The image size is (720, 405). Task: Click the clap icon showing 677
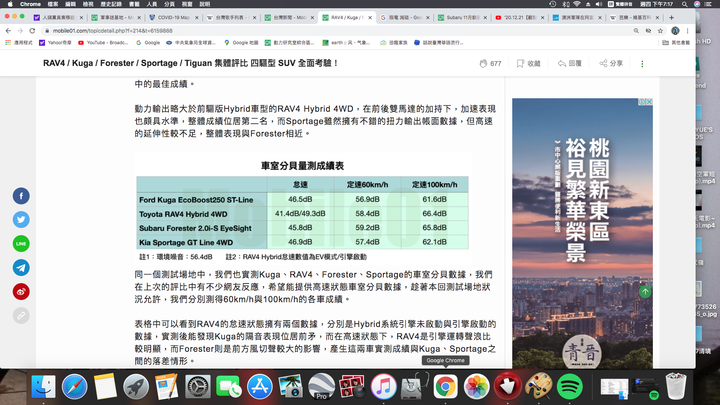[490, 63]
